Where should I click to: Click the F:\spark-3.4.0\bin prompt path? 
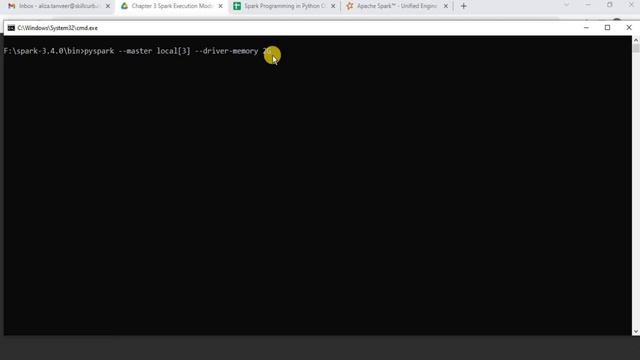point(42,51)
